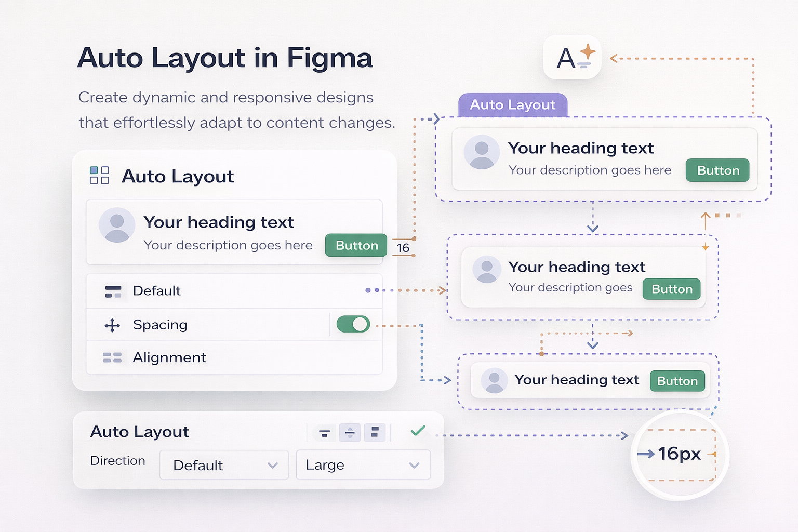Click 'Your heading text' in middle right card
The image size is (798, 532).
click(x=577, y=267)
